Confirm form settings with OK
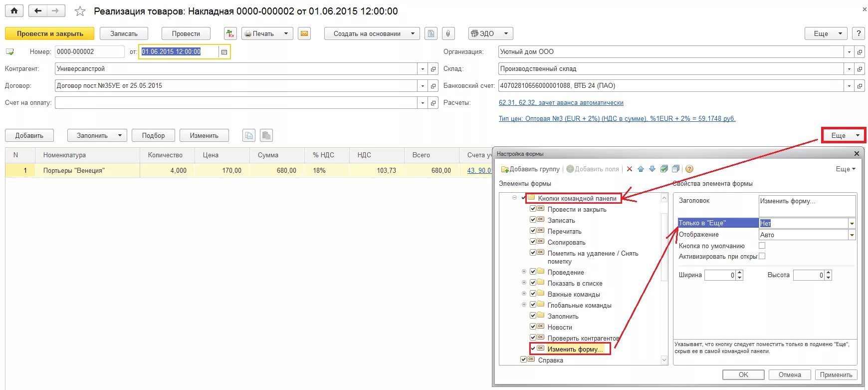The width and height of the screenshot is (868, 390). pyautogui.click(x=743, y=375)
